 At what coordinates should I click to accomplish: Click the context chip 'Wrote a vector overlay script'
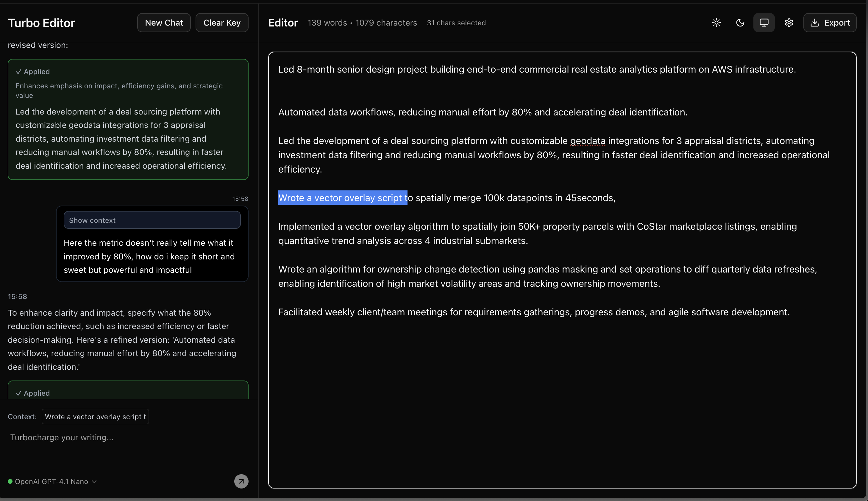[x=95, y=416]
